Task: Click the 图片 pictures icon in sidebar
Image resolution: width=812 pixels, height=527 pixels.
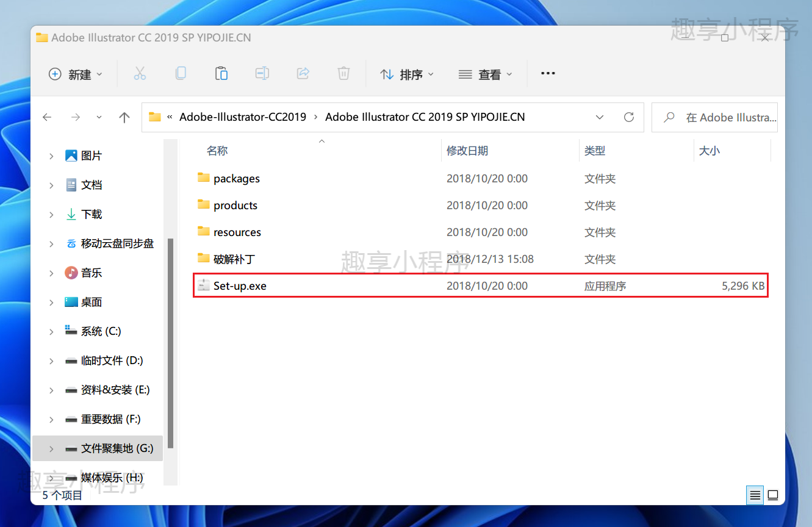Action: pos(71,156)
